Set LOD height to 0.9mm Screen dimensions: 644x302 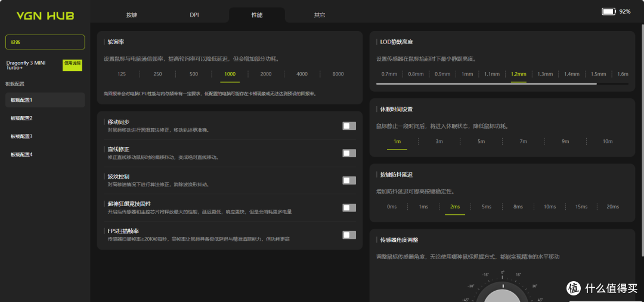pyautogui.click(x=442, y=74)
